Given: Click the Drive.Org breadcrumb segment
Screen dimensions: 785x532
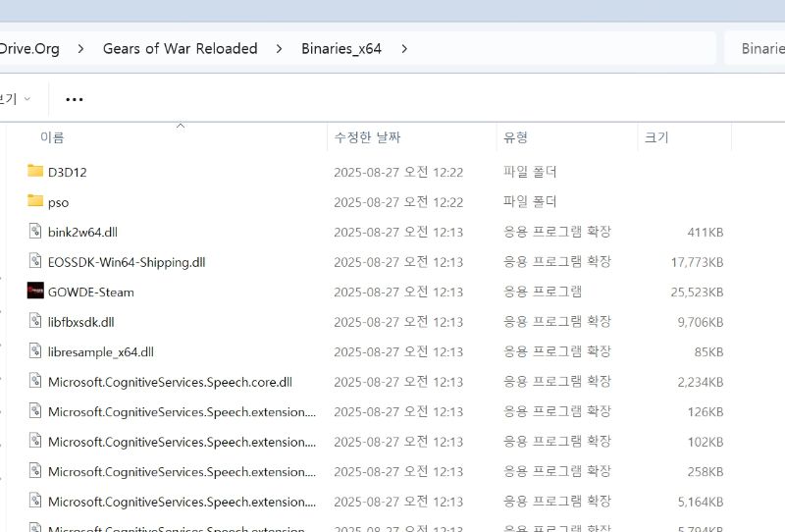Looking at the screenshot, I should pyautogui.click(x=29, y=49).
